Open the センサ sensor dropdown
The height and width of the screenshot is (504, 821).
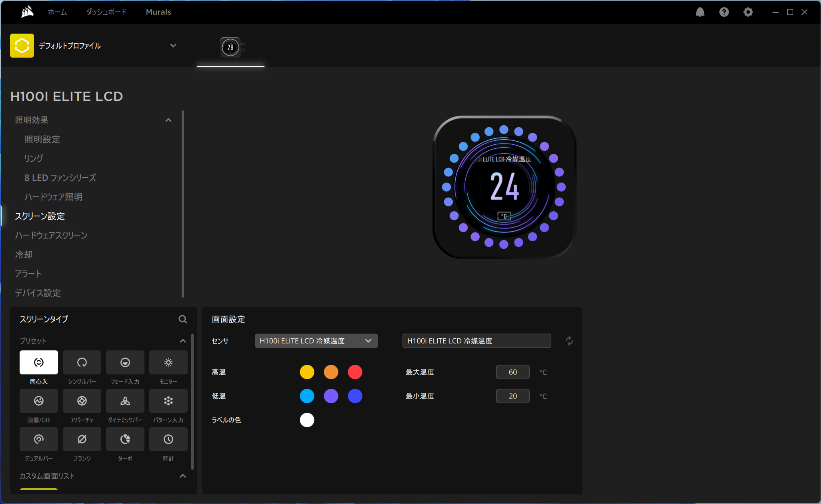pos(316,341)
